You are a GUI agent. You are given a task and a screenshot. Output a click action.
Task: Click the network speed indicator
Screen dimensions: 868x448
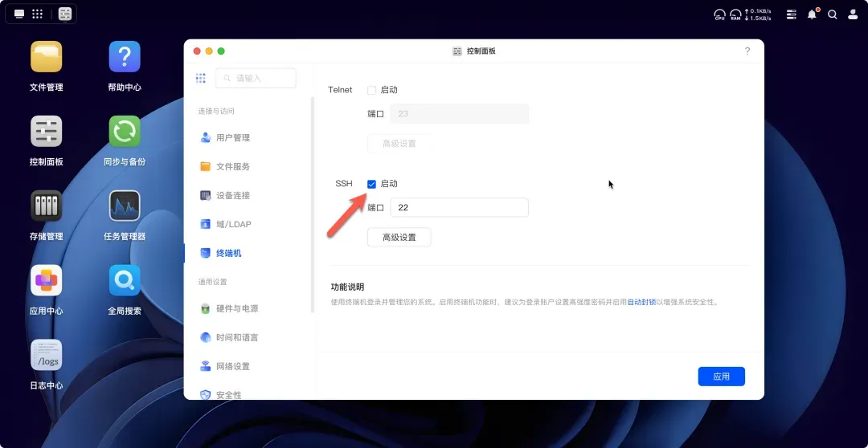[758, 15]
